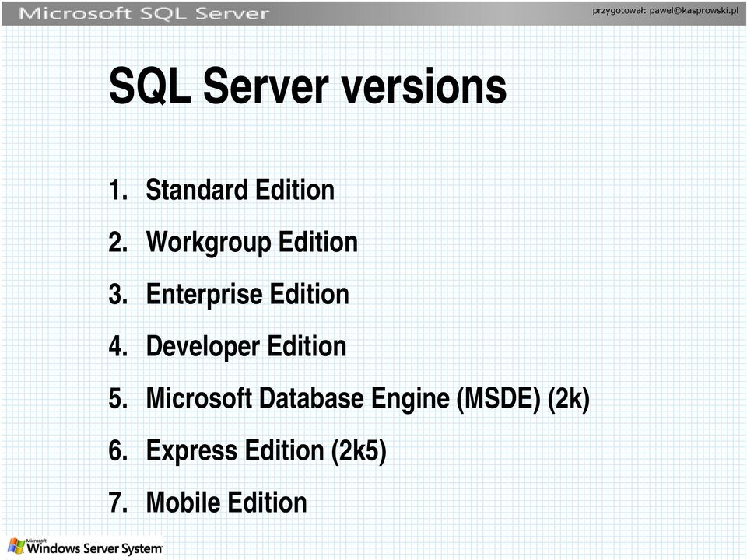Screen dimensions: 747x560
Task: Click the pawel@kasprowski.pl author email
Action: pyautogui.click(x=693, y=10)
